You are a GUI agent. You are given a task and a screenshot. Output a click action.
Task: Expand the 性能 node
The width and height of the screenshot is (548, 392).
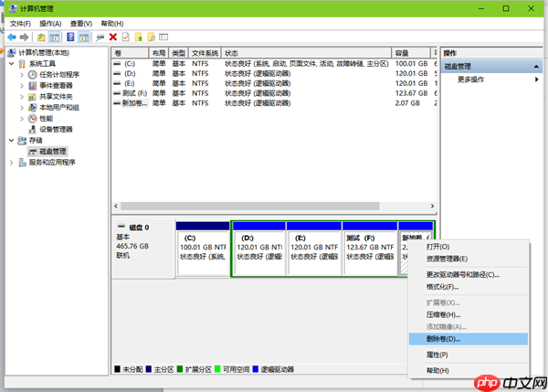pyautogui.click(x=22, y=118)
